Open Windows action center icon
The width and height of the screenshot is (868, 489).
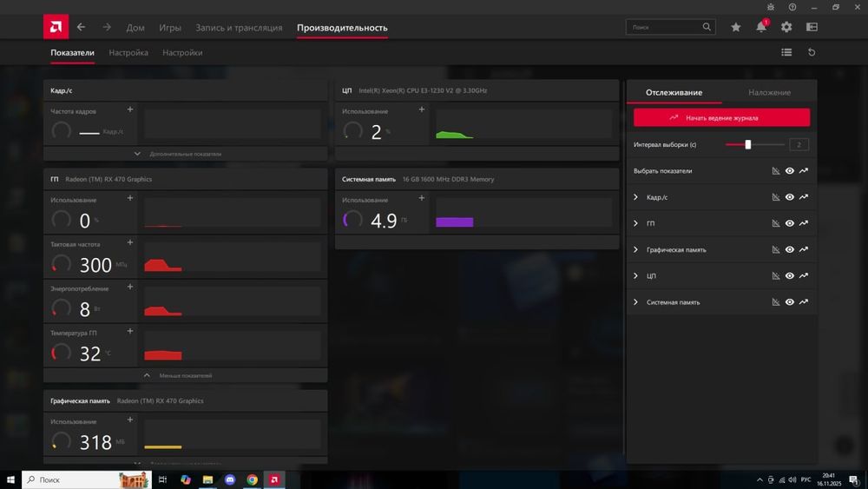coord(853,479)
